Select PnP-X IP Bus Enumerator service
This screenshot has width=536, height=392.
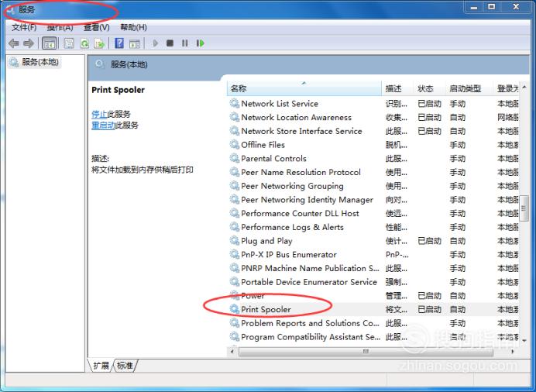point(373,255)
